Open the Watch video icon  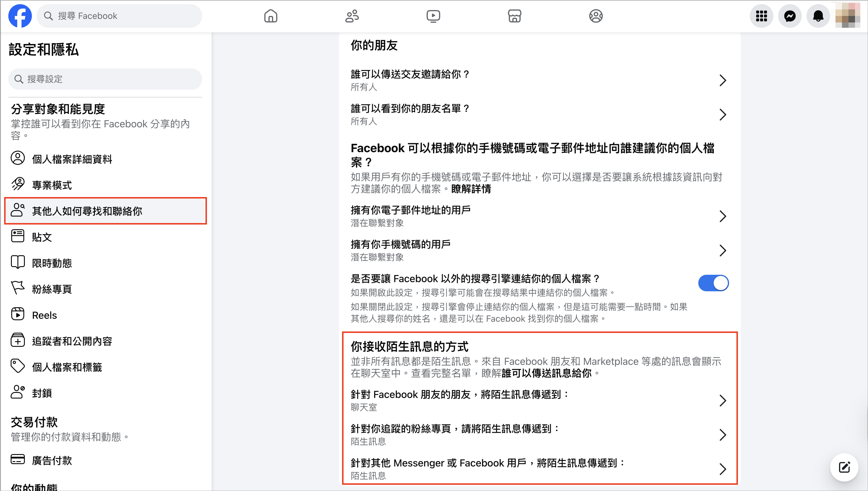coord(433,16)
